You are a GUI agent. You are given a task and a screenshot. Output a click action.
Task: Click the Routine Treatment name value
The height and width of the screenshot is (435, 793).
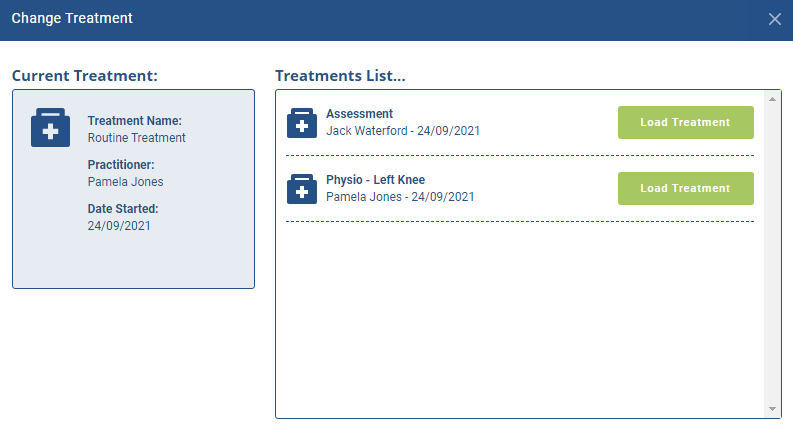pos(137,138)
